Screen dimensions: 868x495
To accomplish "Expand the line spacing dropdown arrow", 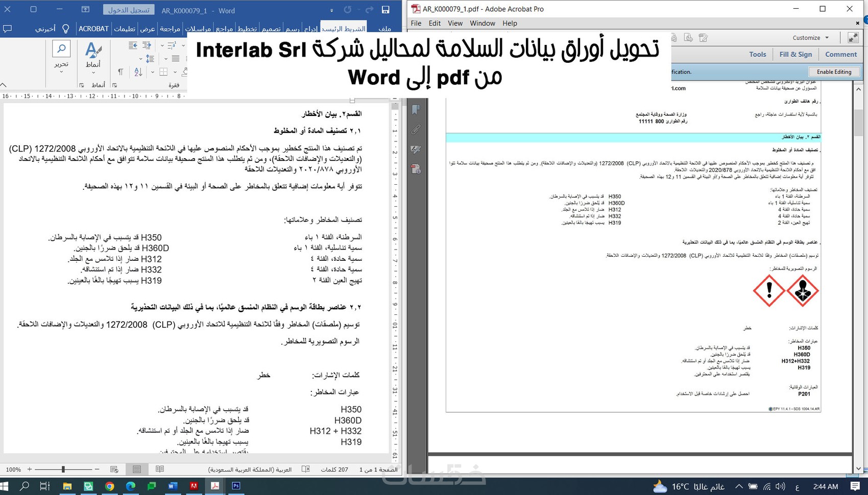I will (141, 59).
